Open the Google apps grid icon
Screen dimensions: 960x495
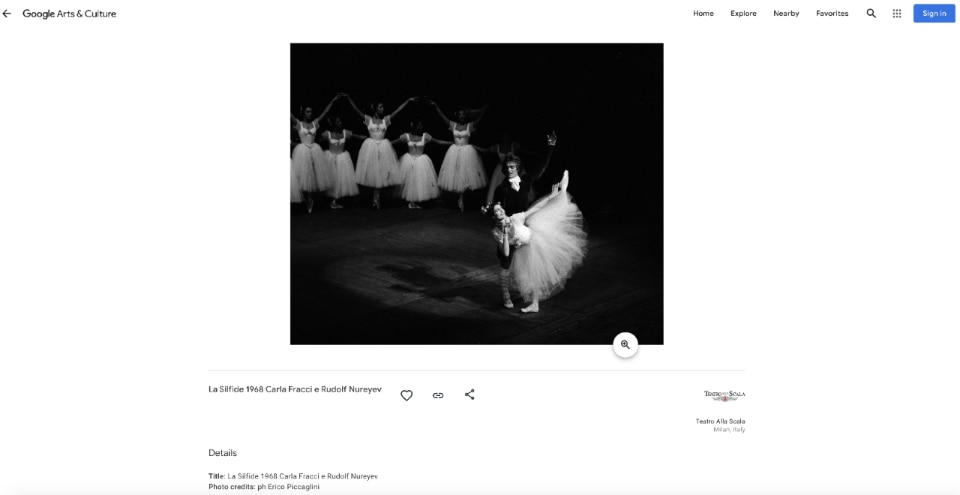(897, 13)
